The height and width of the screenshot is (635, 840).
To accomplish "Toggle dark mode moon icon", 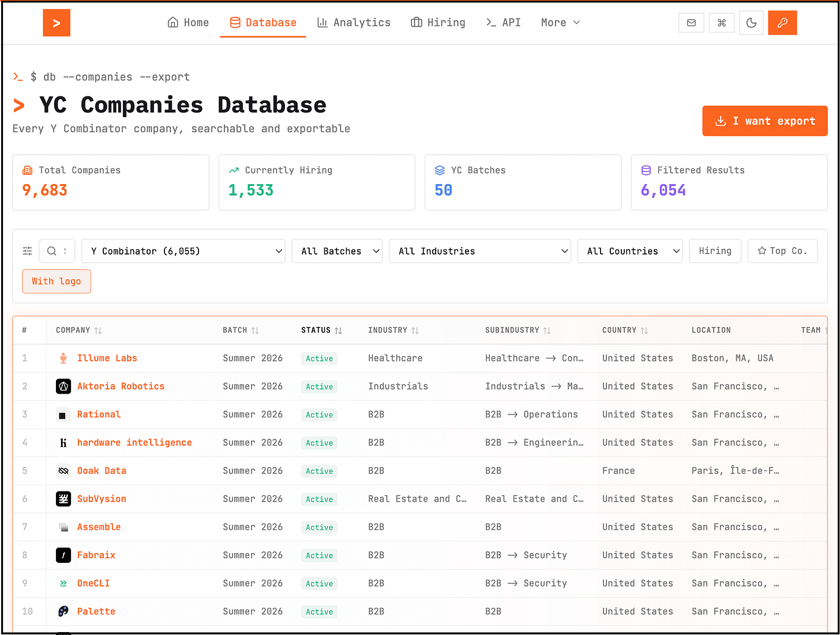I will [x=751, y=23].
